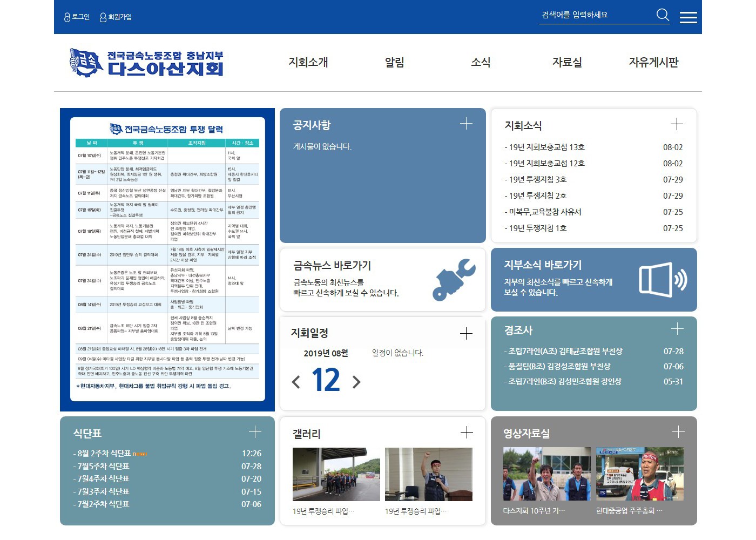The height and width of the screenshot is (540, 756).
Task: Open more 영상자료실 via the plus icon
Action: [678, 431]
